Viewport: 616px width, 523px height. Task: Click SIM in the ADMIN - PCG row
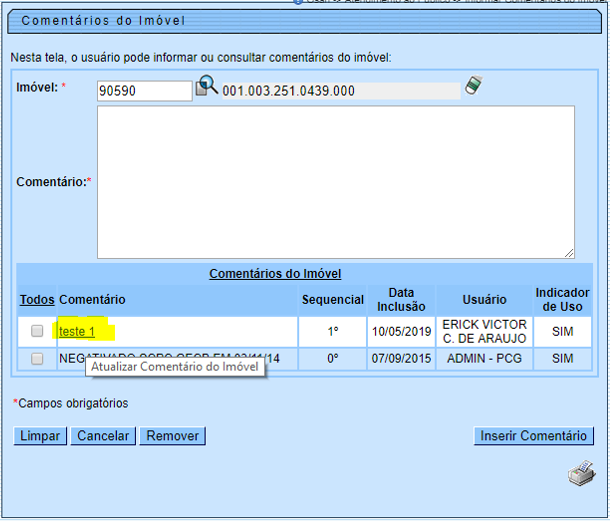tap(562, 358)
